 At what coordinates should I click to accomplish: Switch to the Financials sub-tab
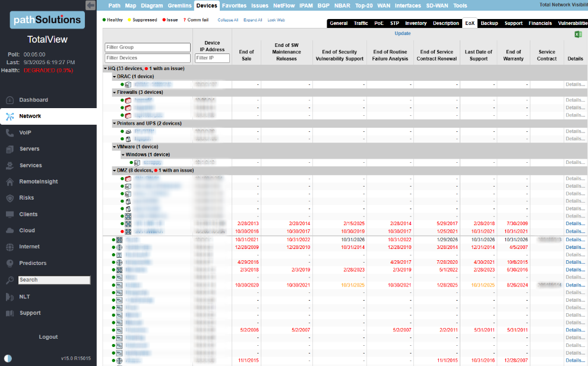[x=540, y=23]
